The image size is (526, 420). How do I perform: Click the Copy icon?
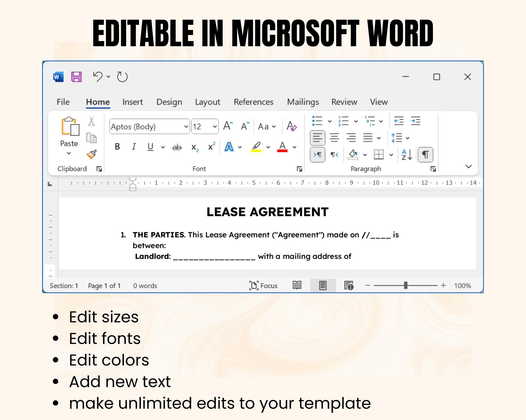click(91, 138)
